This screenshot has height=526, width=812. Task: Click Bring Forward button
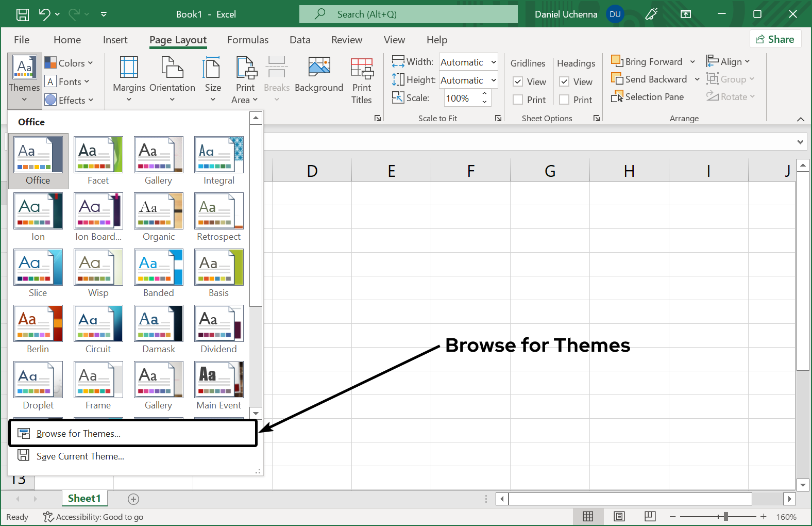[647, 61]
